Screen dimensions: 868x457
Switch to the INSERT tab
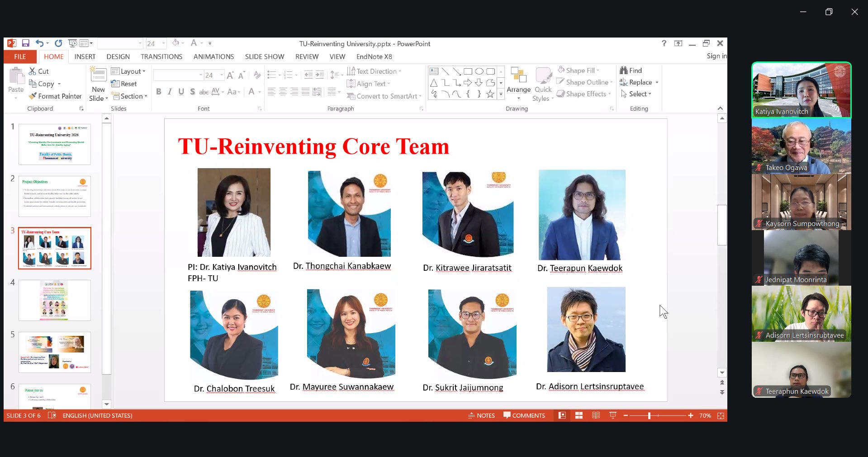click(85, 57)
